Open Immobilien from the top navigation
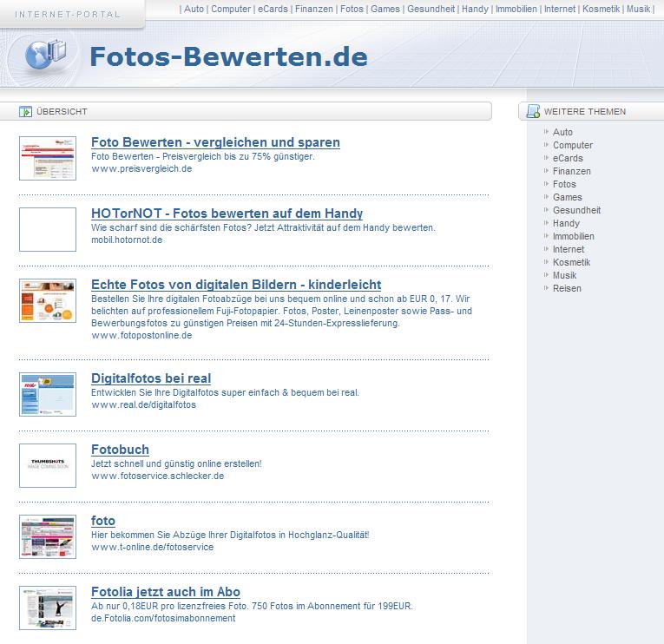Viewport: 664px width, 644px height. click(x=516, y=9)
